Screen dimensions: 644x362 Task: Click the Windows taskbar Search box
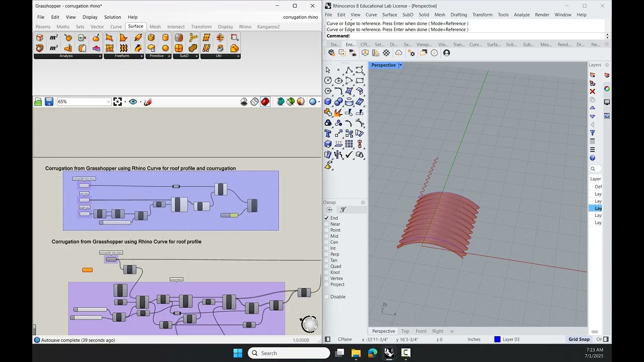[x=289, y=353]
